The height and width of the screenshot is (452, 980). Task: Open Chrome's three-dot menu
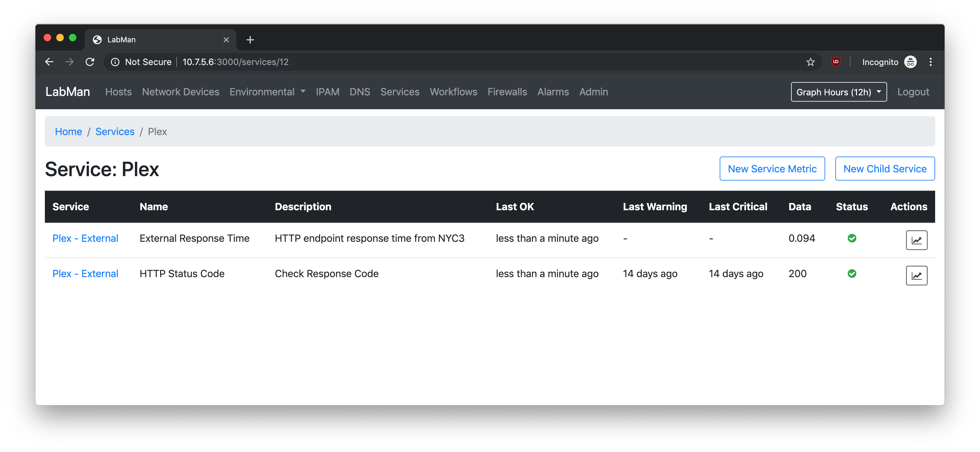click(930, 62)
